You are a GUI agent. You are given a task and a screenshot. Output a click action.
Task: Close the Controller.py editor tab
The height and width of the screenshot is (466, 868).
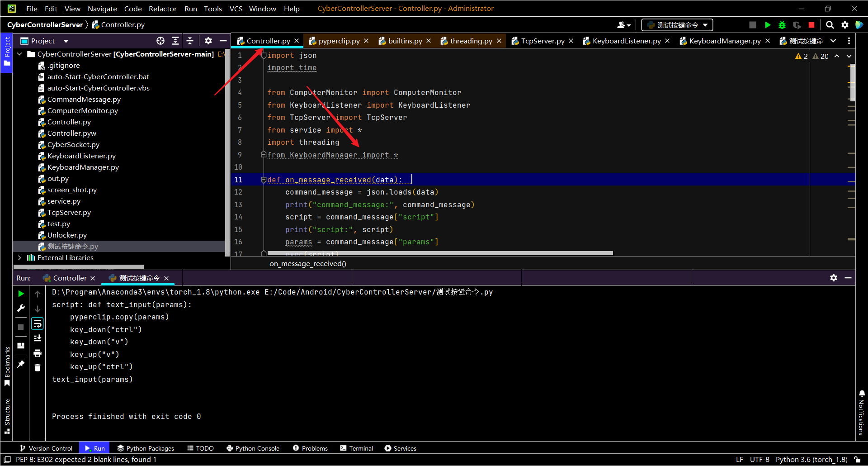pyautogui.click(x=297, y=41)
